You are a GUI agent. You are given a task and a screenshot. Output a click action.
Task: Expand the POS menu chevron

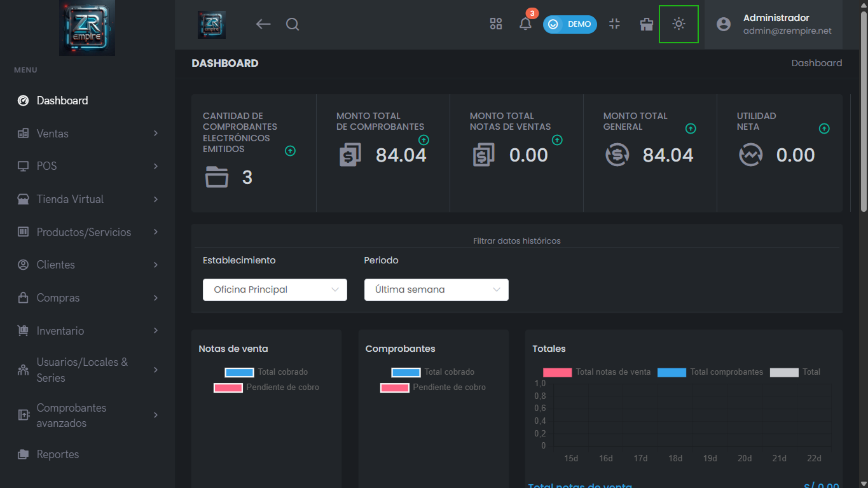click(156, 166)
